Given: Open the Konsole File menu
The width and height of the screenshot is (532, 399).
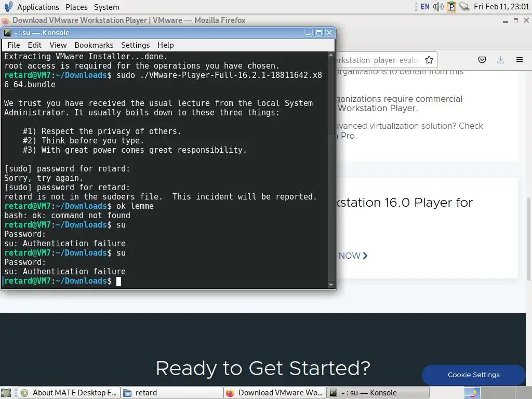Looking at the screenshot, I should [x=14, y=45].
